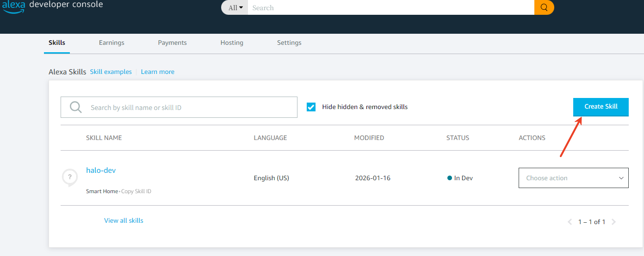Open the Settings tab
This screenshot has height=256, width=644.
[x=289, y=43]
